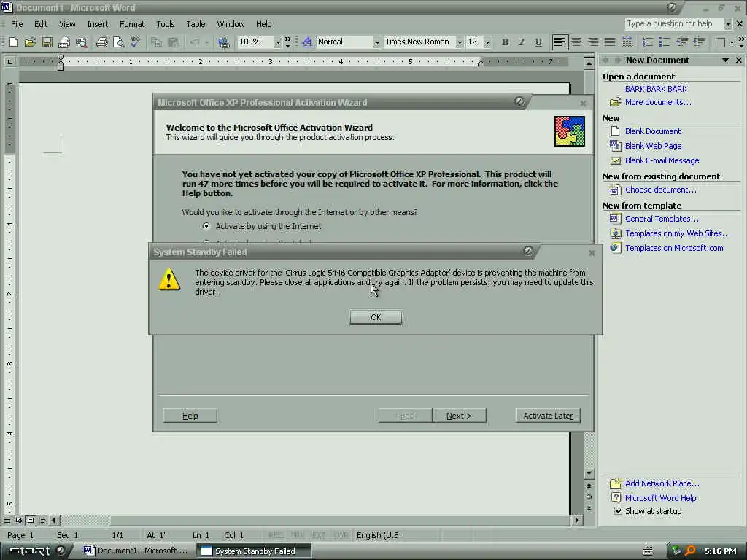Screen dimensions: 747x560
Task: Click the E-mail toolbar icon
Action: tap(64, 42)
